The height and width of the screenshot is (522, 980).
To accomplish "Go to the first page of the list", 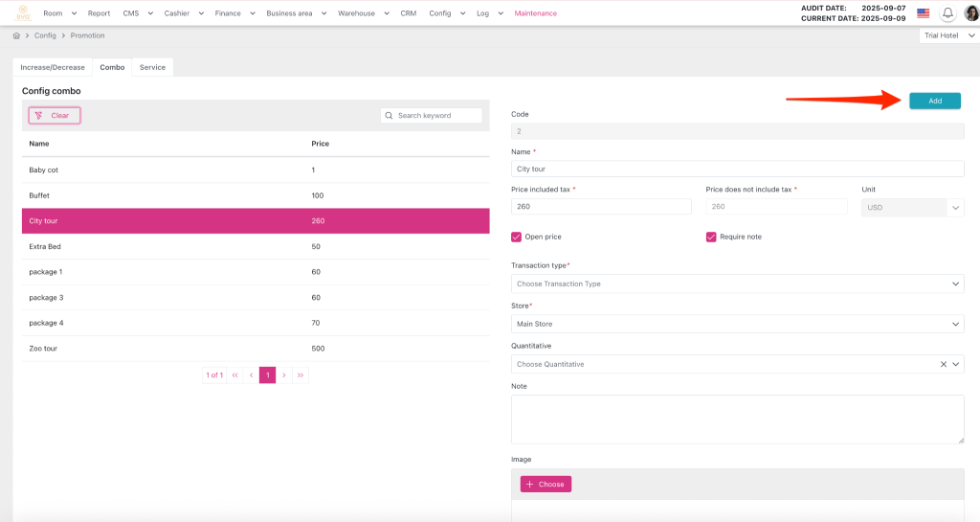I will coord(235,375).
